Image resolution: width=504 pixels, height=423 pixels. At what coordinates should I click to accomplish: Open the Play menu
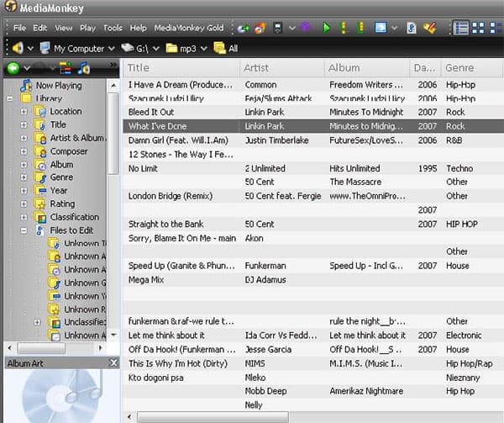point(87,28)
